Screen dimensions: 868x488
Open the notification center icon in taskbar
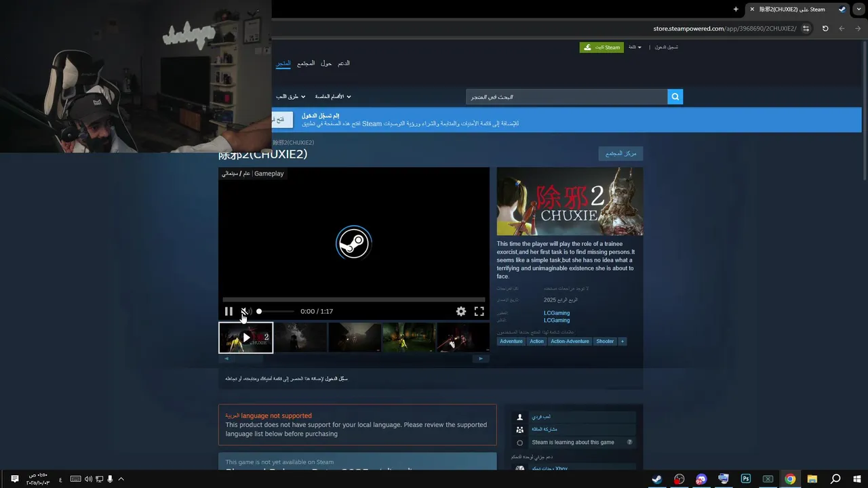pos(15,479)
